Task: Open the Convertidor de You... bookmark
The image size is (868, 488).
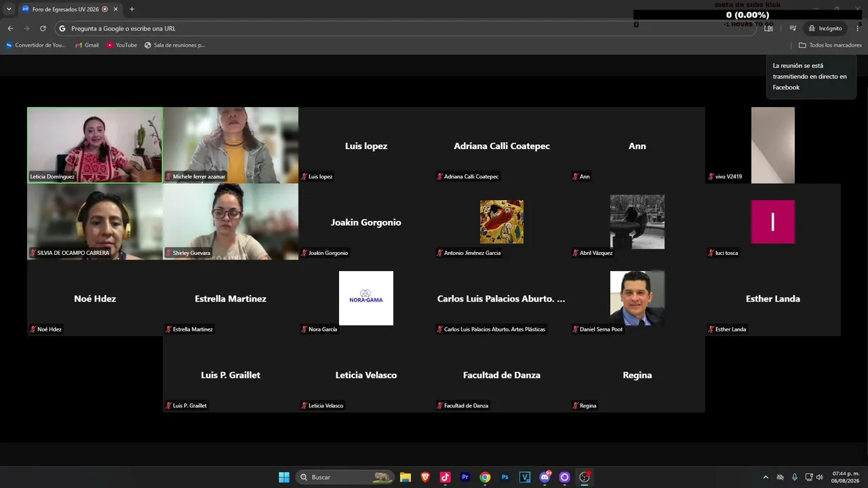Action: pyautogui.click(x=36, y=45)
